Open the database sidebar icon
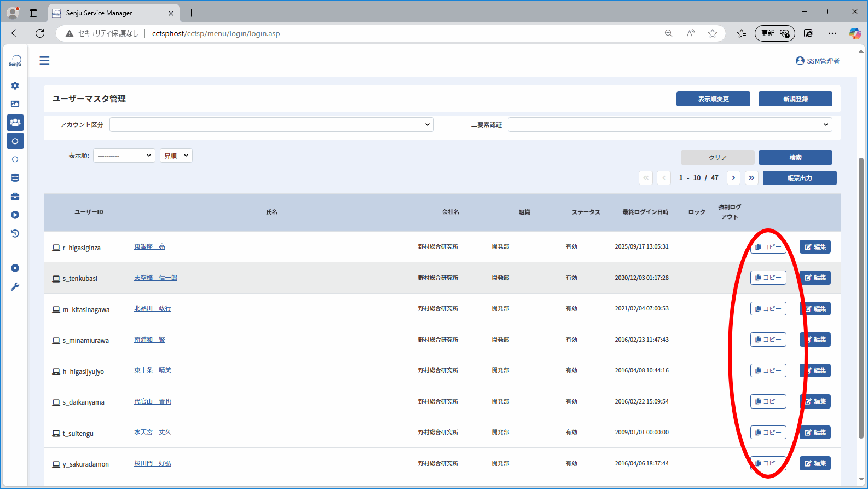This screenshot has height=489, width=868. click(15, 177)
